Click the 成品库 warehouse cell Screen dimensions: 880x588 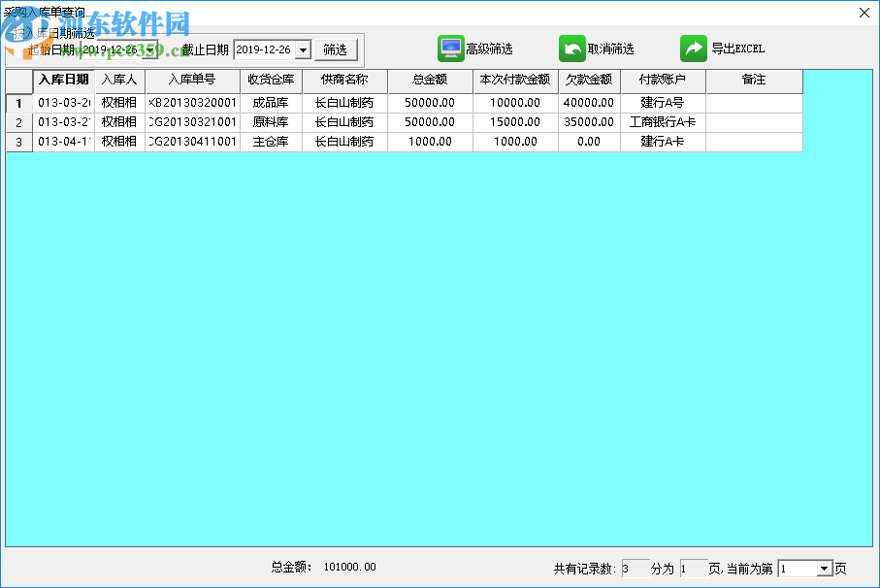tap(271, 103)
